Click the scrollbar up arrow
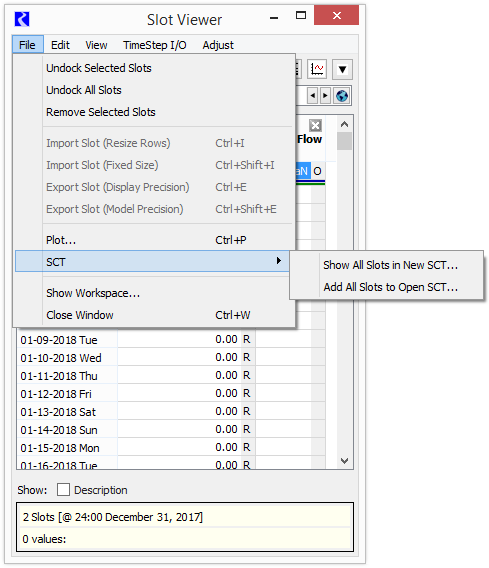Image resolution: width=489 pixels, height=568 pixels. 344,125
